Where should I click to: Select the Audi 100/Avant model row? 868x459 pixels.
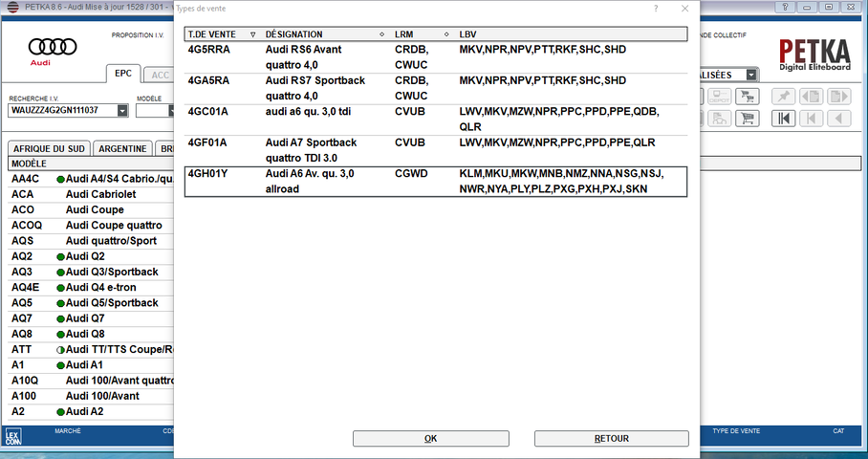(92, 397)
